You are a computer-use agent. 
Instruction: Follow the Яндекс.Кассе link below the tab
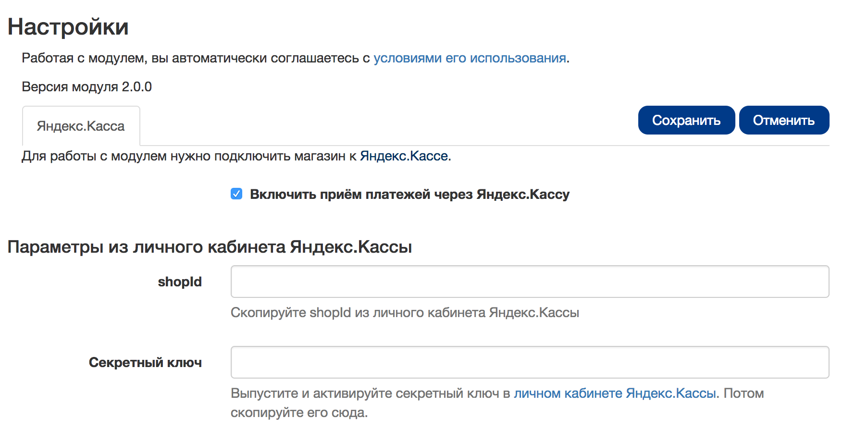click(x=404, y=156)
